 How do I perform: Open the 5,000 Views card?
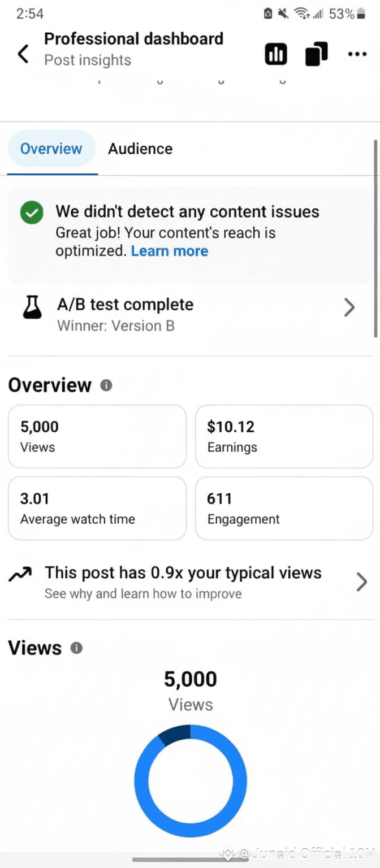click(97, 436)
